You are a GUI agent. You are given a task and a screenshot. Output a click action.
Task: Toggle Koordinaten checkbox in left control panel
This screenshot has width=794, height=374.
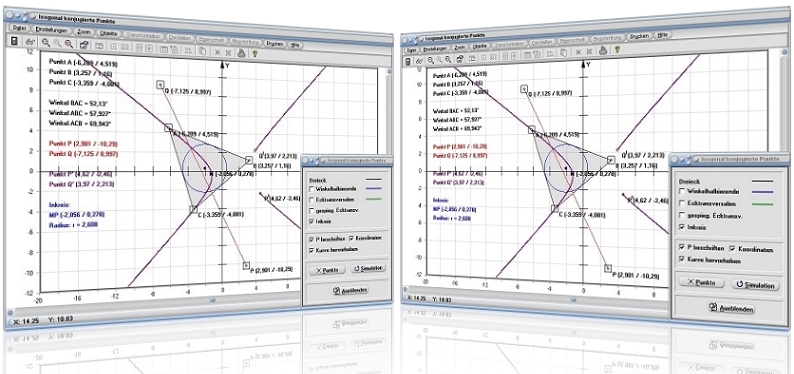tap(351, 238)
